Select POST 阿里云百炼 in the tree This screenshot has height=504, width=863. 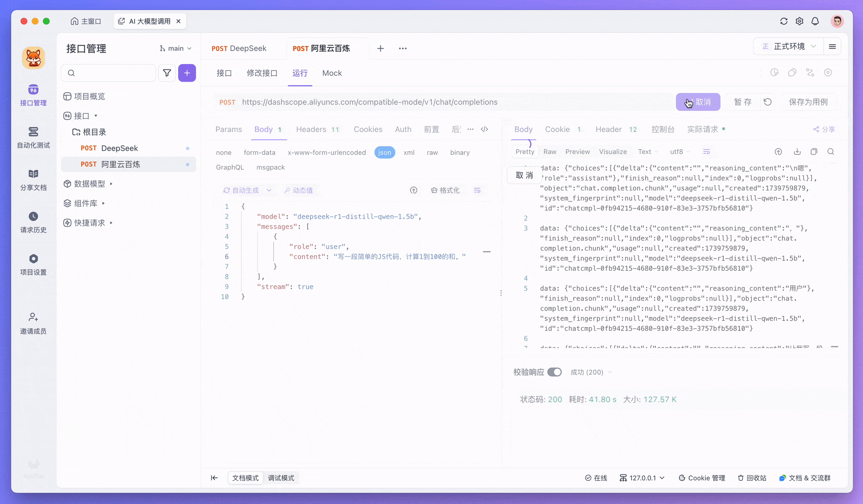coord(129,164)
